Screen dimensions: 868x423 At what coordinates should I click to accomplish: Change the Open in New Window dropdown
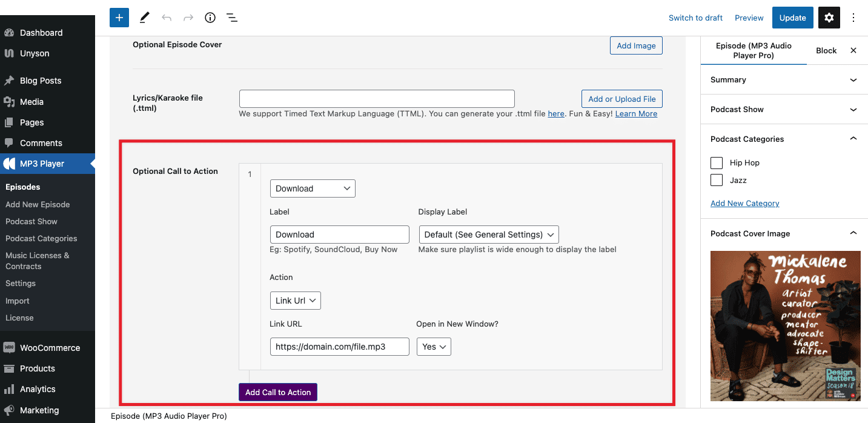pos(434,347)
